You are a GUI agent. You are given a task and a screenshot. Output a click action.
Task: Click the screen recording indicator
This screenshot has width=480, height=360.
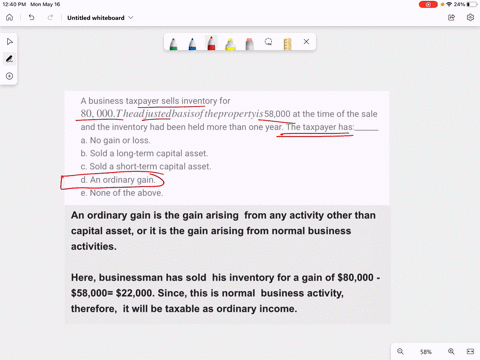click(428, 4)
